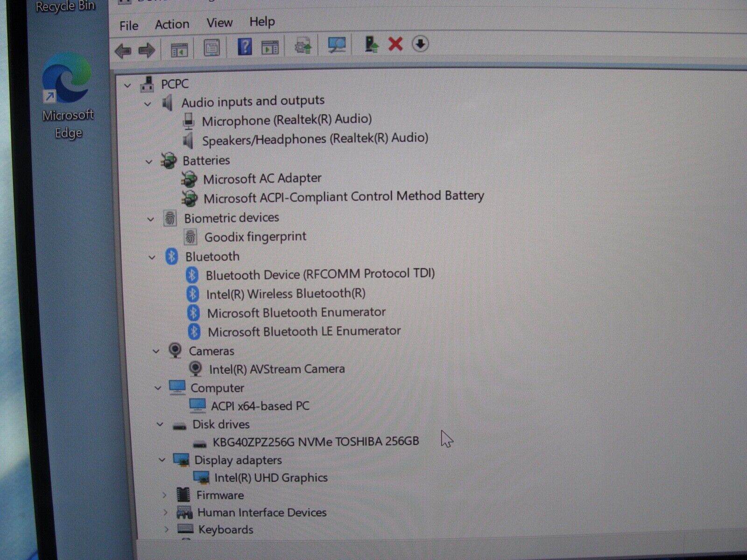Open the View menu
747x560 pixels.
[219, 22]
